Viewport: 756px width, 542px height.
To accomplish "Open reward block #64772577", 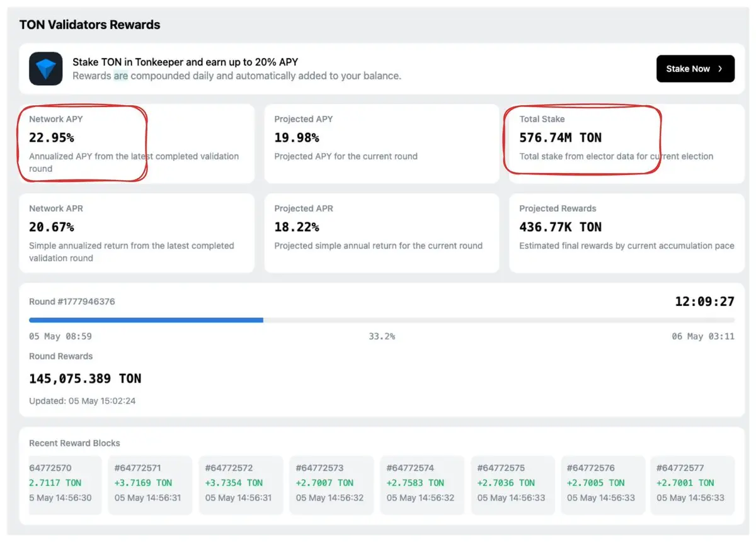I will 692,485.
